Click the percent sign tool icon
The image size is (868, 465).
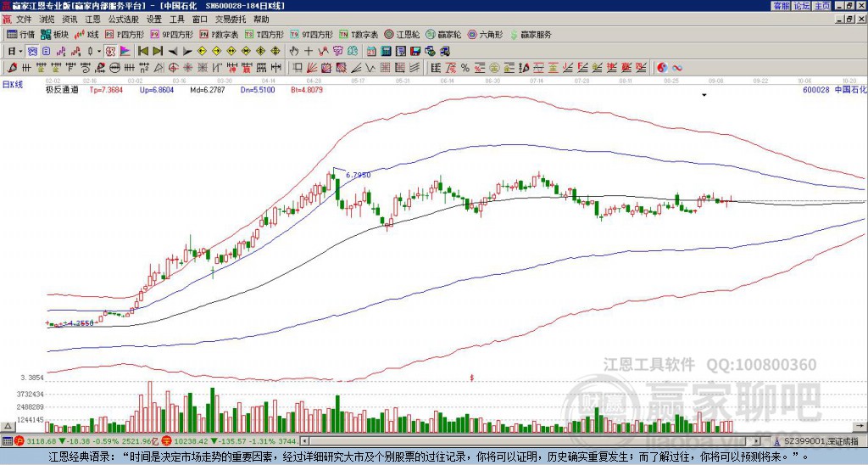click(x=465, y=68)
